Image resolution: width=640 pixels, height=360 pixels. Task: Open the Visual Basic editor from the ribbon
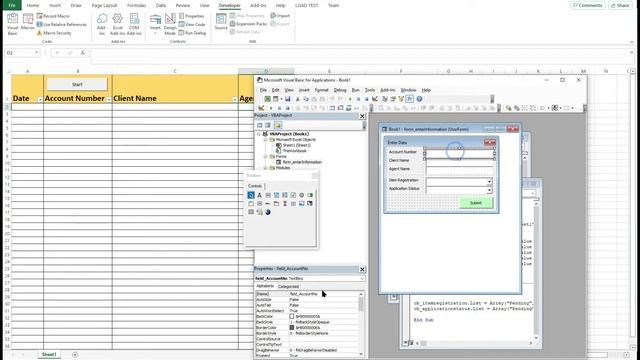tap(12, 24)
